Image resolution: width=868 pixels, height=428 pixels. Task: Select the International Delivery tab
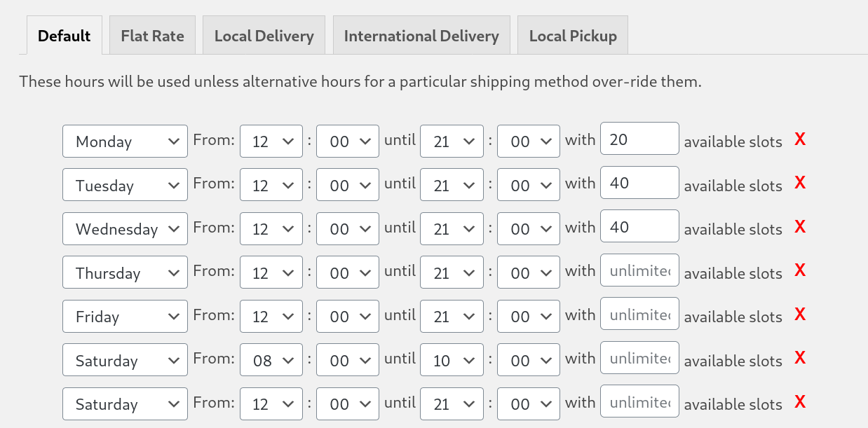coord(421,34)
